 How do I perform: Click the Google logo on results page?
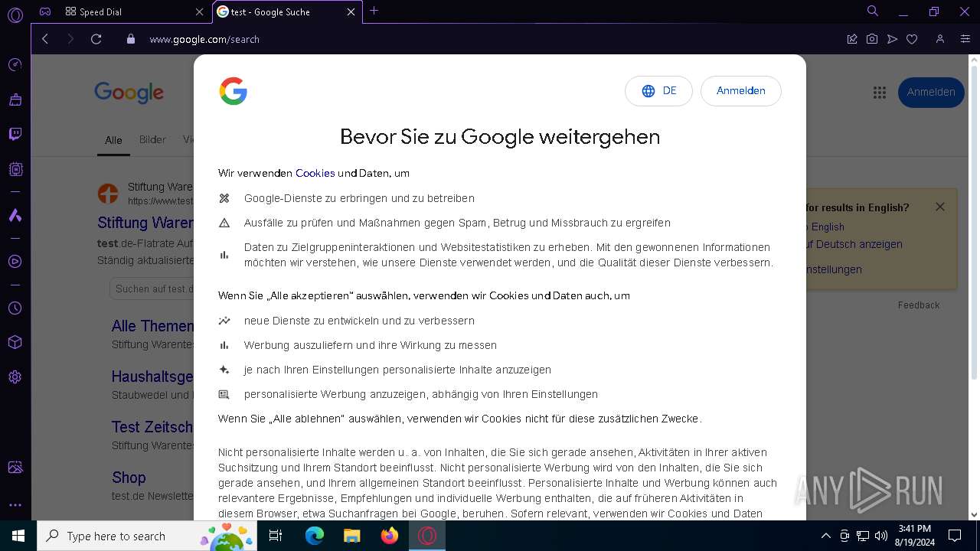point(129,93)
